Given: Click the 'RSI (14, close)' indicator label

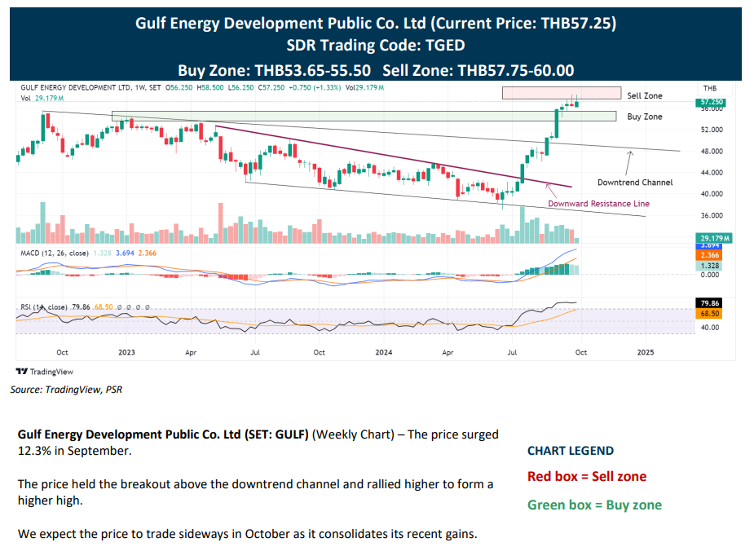Looking at the screenshot, I should [x=44, y=306].
